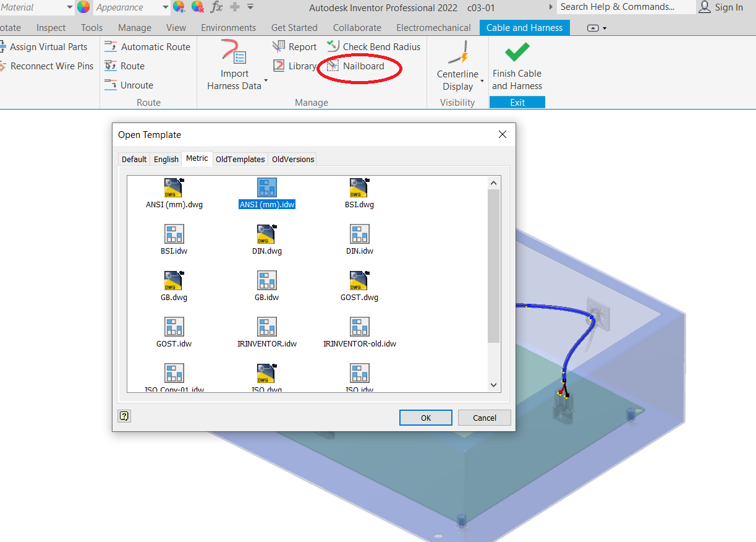Click Finish Cable and Harness checkmark
This screenshot has height=542, width=756.
point(517,51)
